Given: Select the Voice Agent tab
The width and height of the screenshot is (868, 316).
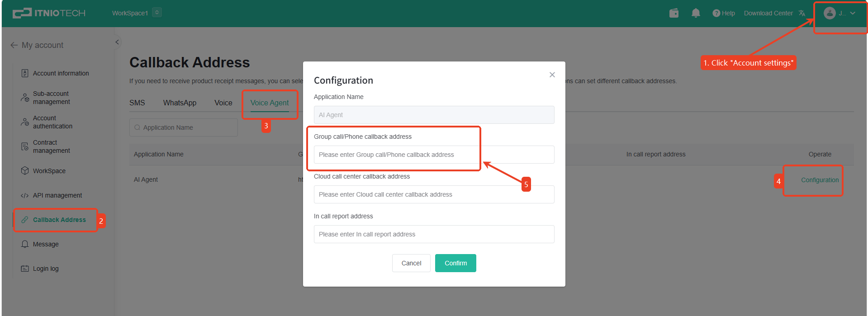Looking at the screenshot, I should pyautogui.click(x=270, y=103).
